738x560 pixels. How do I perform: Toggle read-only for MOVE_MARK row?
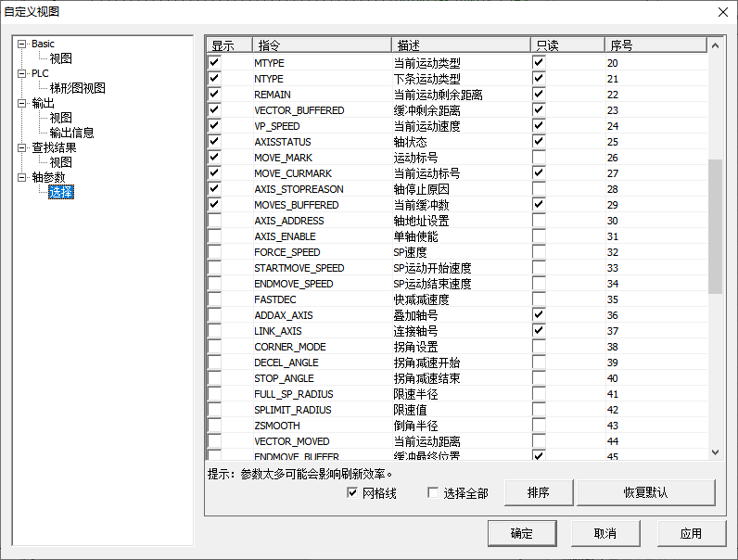(540, 157)
